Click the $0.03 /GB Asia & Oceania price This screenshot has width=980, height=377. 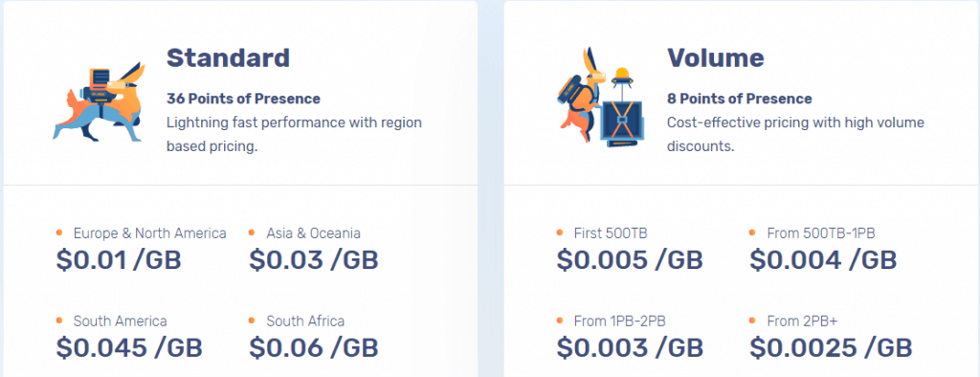tap(314, 260)
